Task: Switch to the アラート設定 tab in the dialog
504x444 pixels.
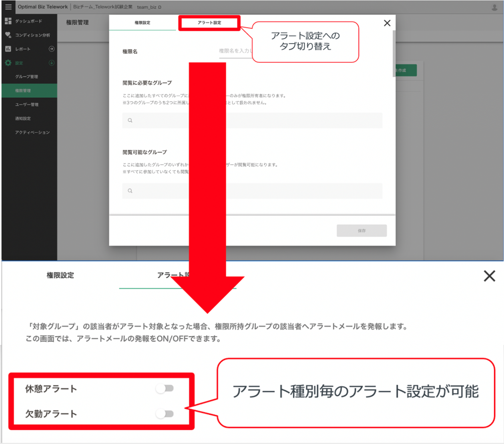Action: [x=209, y=23]
